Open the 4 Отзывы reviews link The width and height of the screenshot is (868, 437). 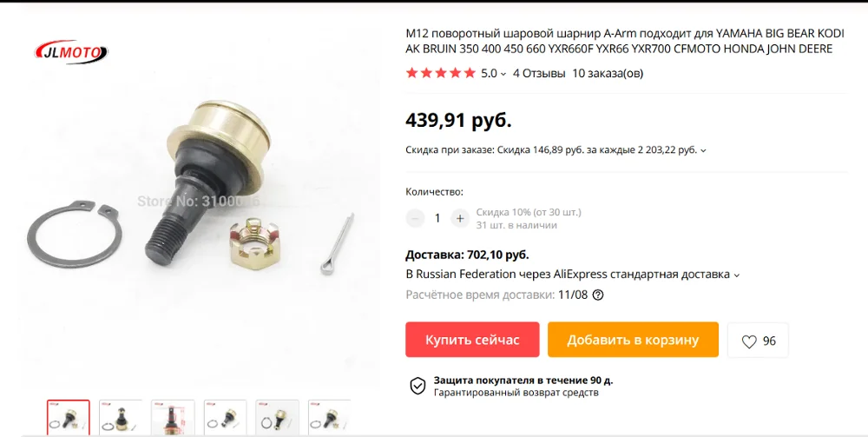click(539, 73)
